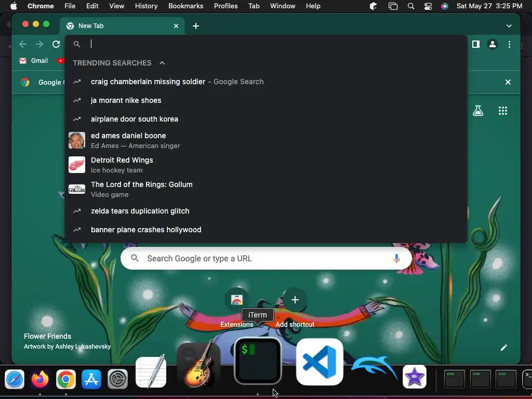Select ed ames daniel boone suggestion
The height and width of the screenshot is (399, 532).
click(267, 140)
